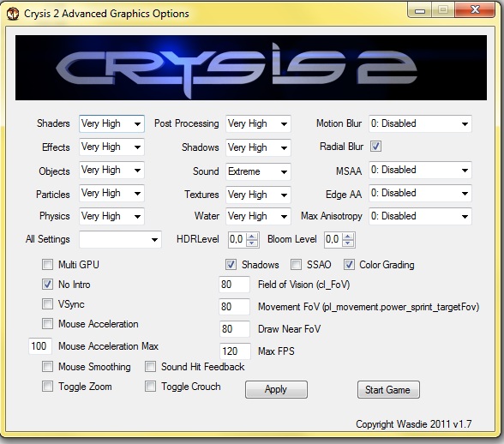Open the Particles quality dropdown
Image resolution: width=504 pixels, height=444 pixels.
pyautogui.click(x=111, y=193)
